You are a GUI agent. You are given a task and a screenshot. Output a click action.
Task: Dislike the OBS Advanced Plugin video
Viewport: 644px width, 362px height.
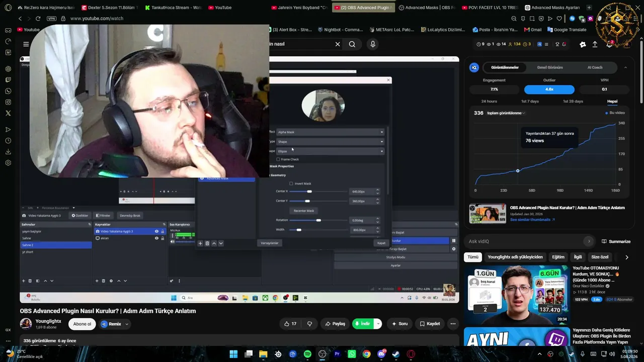pyautogui.click(x=309, y=324)
